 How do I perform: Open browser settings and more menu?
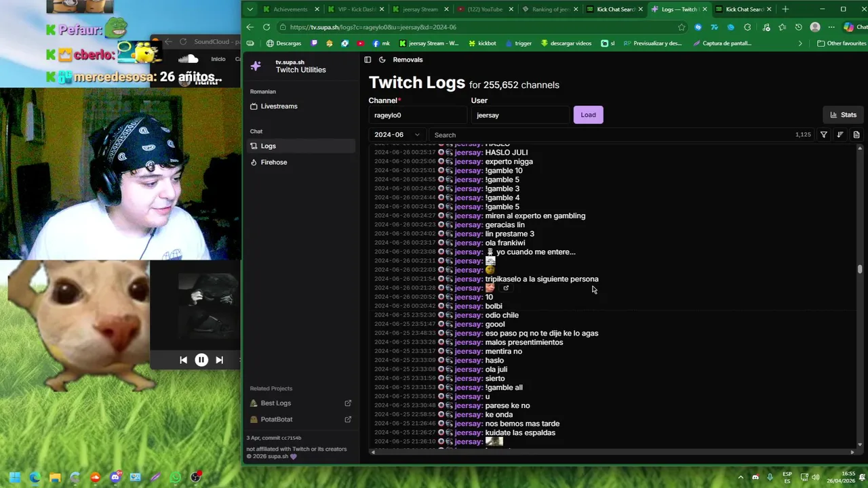pos(831,27)
